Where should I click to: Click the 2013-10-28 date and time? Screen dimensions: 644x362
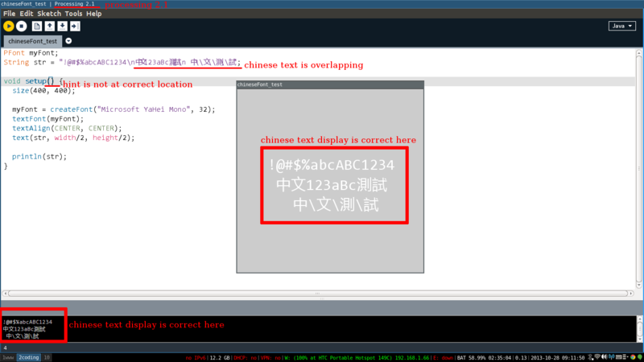point(556,358)
